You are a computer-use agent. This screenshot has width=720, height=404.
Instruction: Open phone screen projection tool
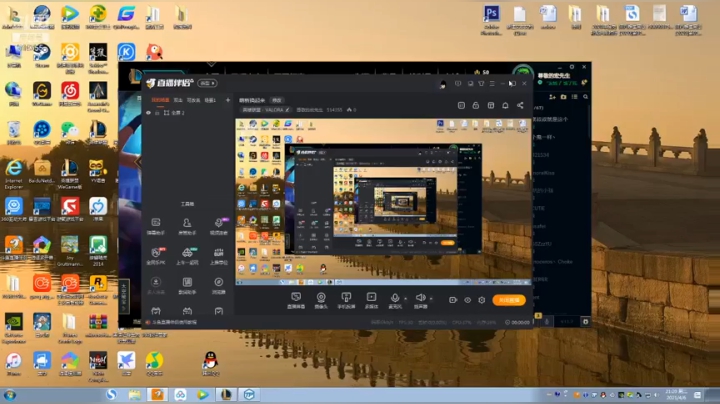pos(346,300)
